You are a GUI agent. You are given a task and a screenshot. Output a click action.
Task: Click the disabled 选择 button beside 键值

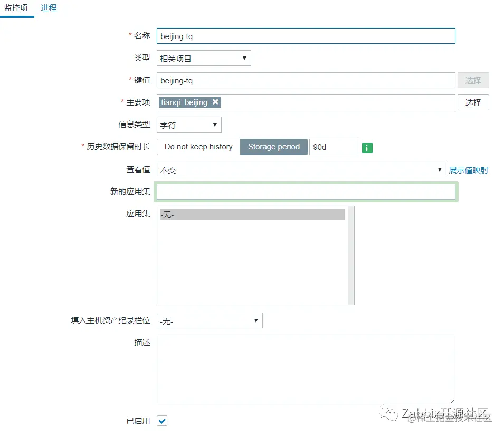point(473,80)
